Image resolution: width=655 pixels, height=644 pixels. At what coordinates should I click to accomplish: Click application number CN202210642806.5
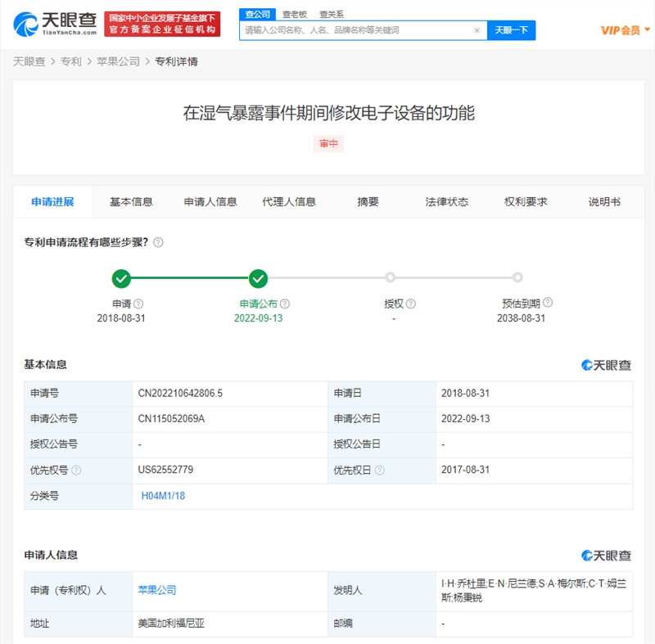(180, 393)
